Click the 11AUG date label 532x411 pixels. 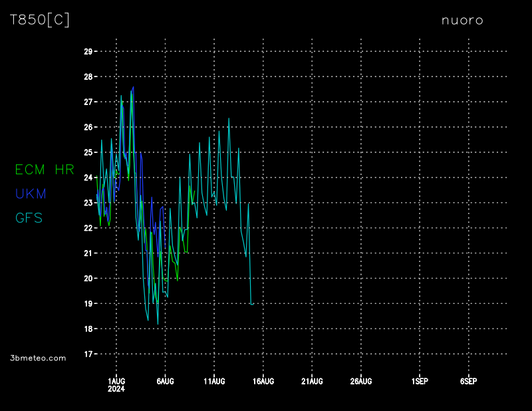(x=214, y=381)
